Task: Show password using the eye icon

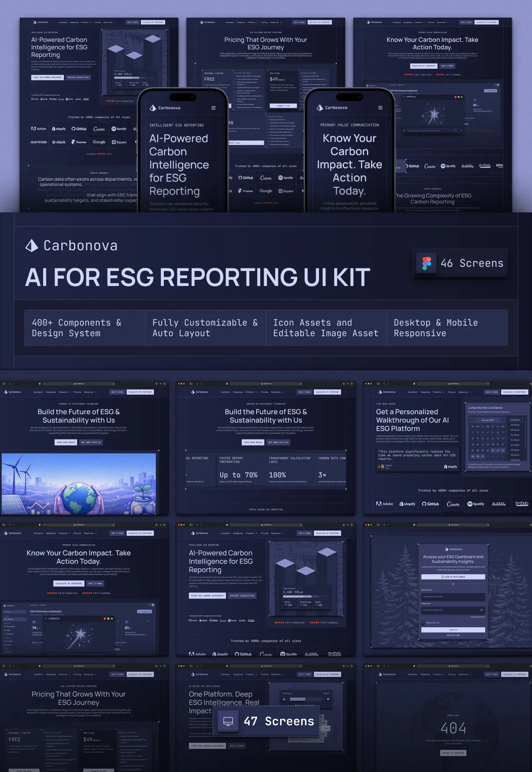Action: pos(481,610)
